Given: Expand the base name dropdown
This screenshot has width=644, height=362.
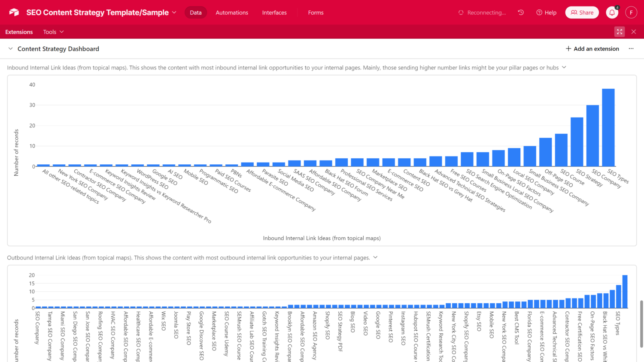Looking at the screenshot, I should (x=174, y=12).
